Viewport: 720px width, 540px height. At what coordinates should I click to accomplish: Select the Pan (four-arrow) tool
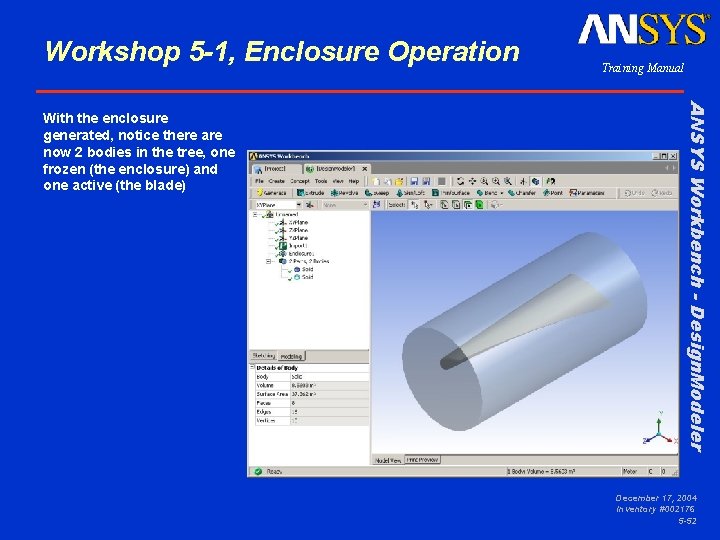[472, 181]
